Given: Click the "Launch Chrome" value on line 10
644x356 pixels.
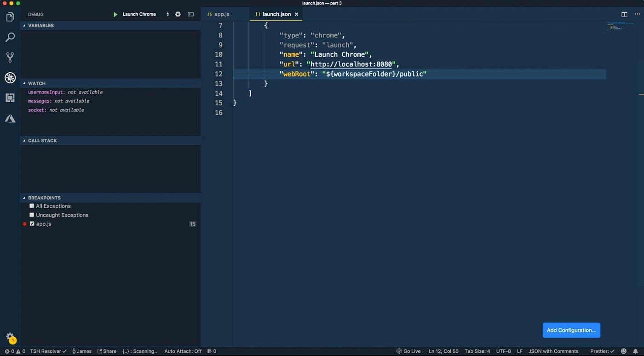Looking at the screenshot, I should pos(339,54).
